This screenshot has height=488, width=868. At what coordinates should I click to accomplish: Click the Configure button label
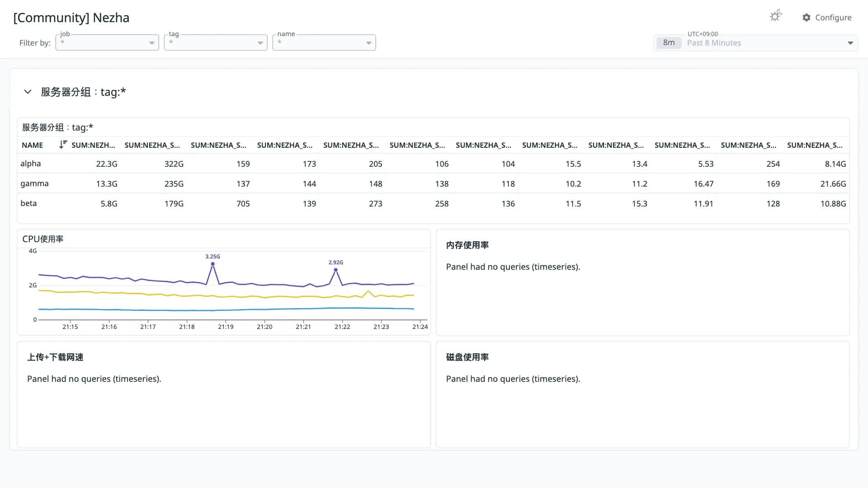[833, 18]
